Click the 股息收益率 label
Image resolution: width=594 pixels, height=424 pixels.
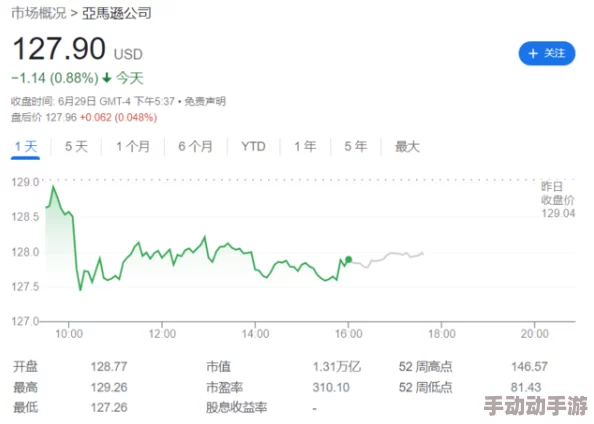236,407
